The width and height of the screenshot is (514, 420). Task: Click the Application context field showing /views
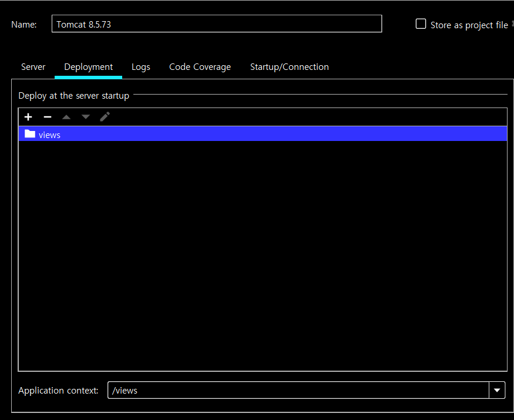(298, 390)
